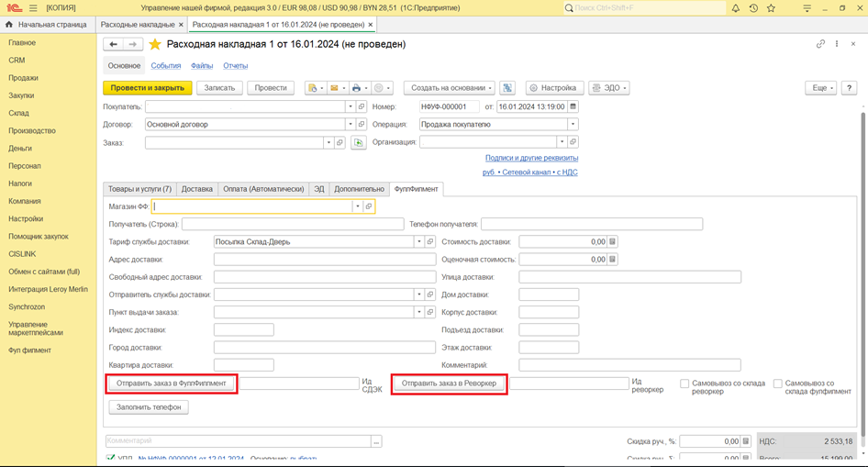Expand Отправитель службы доставки dropdown arrow

[x=419, y=295]
